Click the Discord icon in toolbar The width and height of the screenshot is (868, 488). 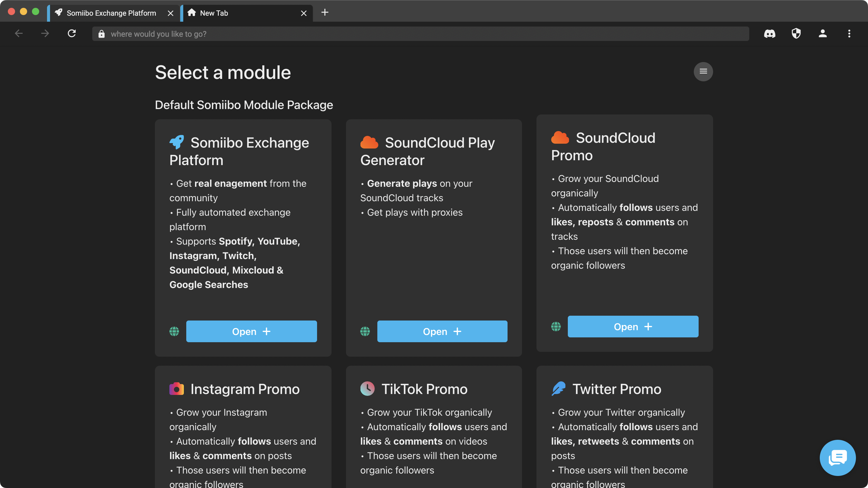click(770, 34)
